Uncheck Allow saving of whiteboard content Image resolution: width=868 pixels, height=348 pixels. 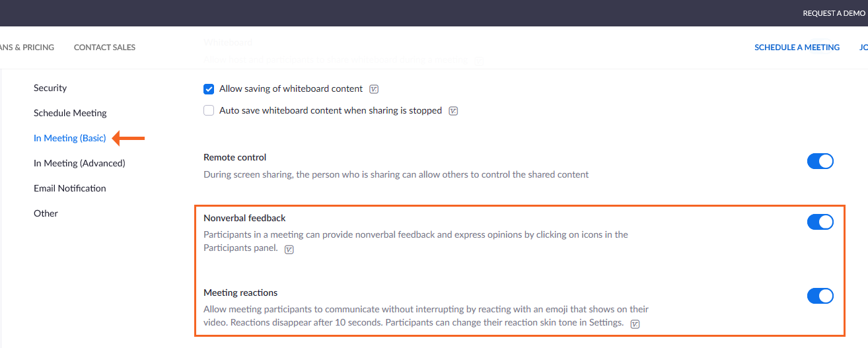click(x=209, y=89)
